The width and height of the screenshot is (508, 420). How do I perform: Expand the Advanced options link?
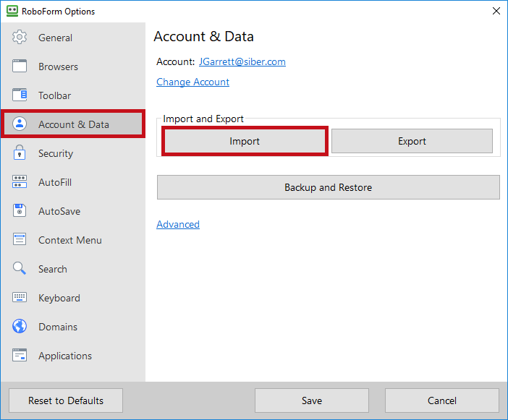(x=178, y=225)
